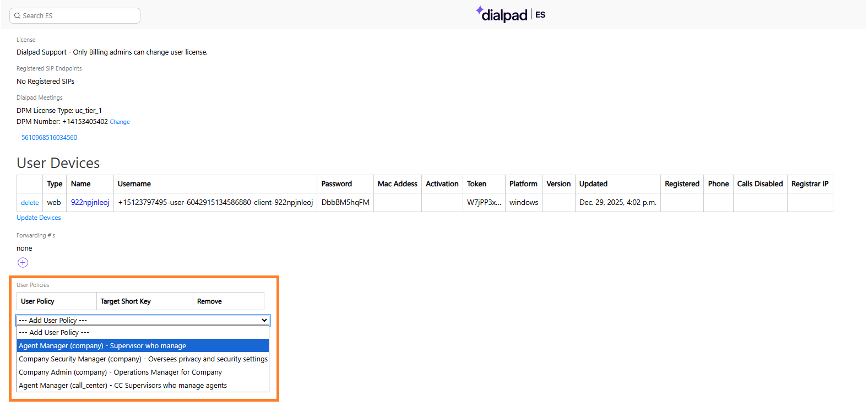
Task: Choose Agent Manager (call_center) policy option
Action: 143,386
